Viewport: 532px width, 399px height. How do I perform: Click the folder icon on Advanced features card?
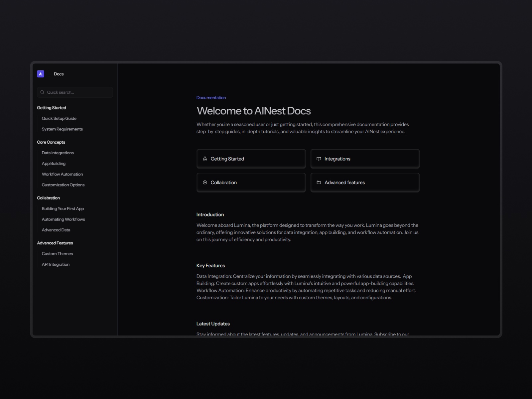click(319, 182)
